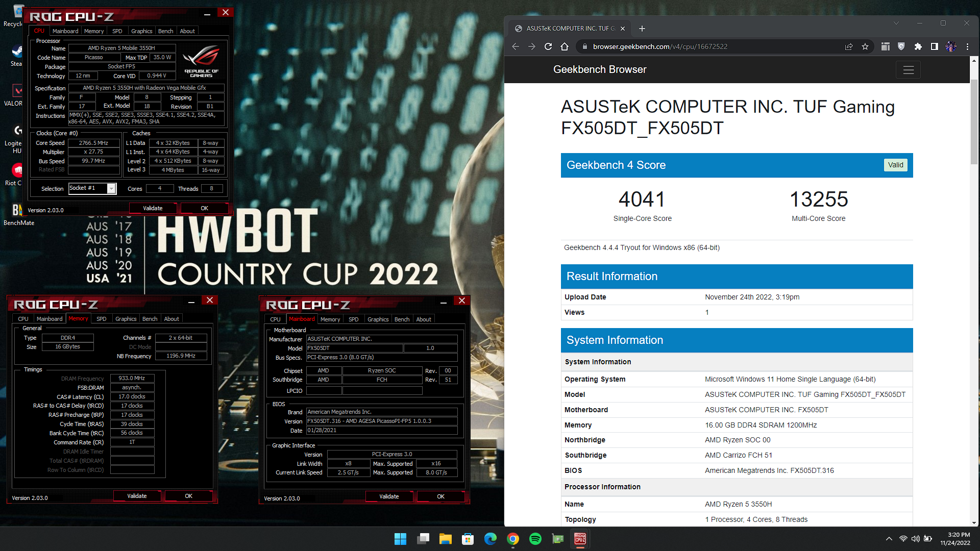Screen dimensions: 980x551
Task: Click AMD Ryzen 5 3550H processor name
Action: tap(738, 504)
